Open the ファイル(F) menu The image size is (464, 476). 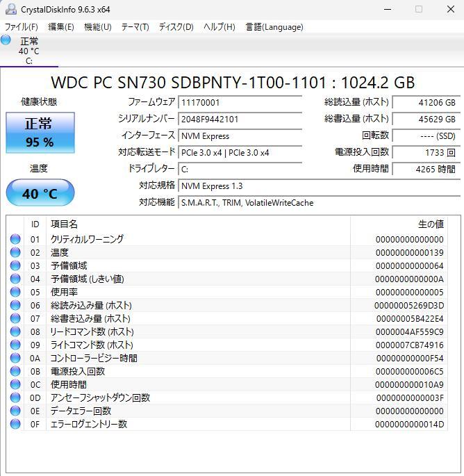(21, 27)
